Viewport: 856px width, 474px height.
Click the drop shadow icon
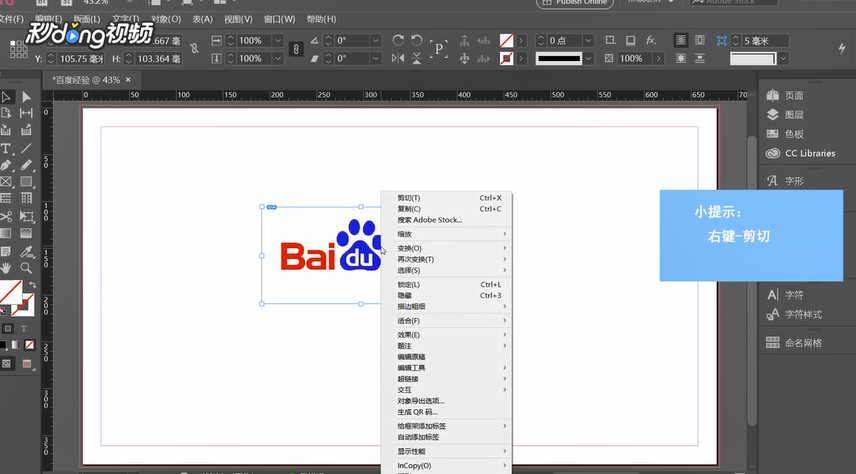point(631,40)
